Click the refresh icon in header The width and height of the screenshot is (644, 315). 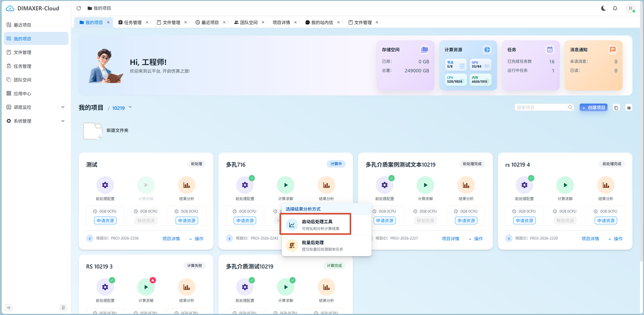[79, 9]
